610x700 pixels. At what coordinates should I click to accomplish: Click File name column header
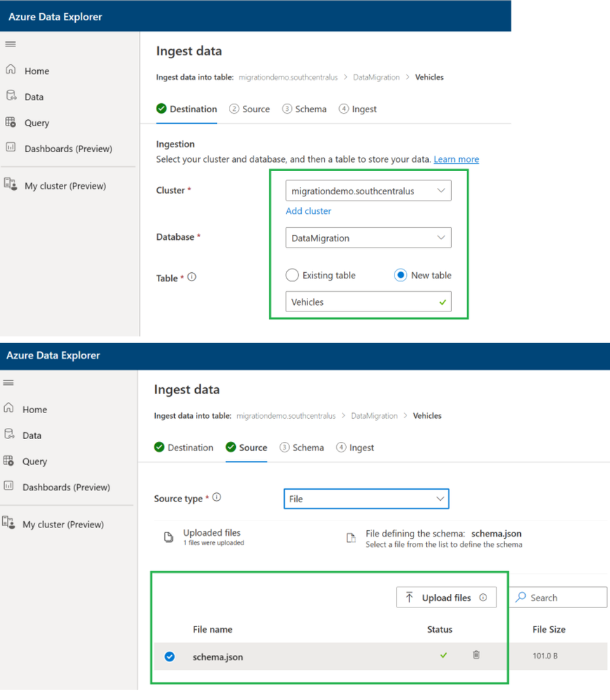[212, 629]
